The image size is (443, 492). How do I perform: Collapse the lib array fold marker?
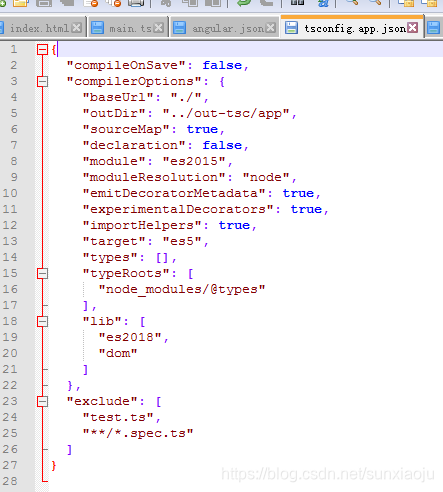[x=42, y=322]
